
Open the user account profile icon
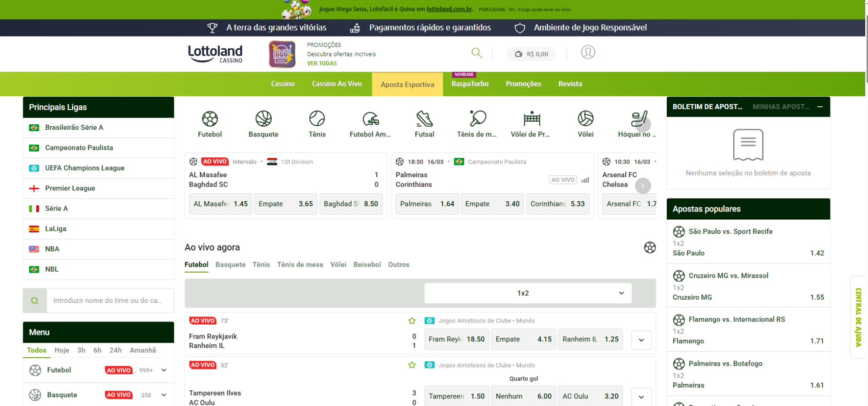tap(588, 52)
